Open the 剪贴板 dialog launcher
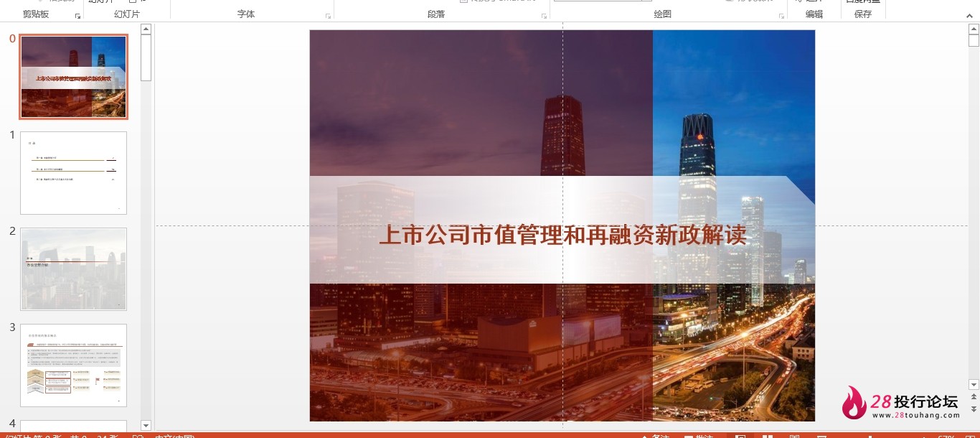 coord(77,16)
